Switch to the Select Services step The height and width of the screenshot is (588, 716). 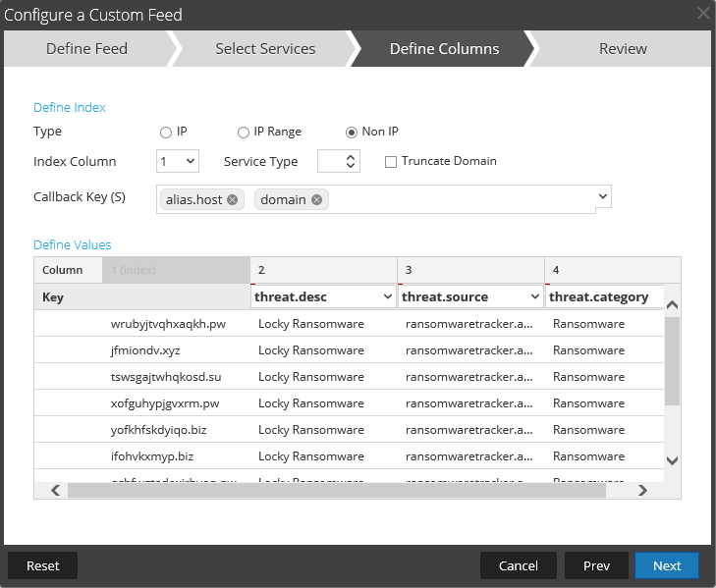click(x=265, y=48)
